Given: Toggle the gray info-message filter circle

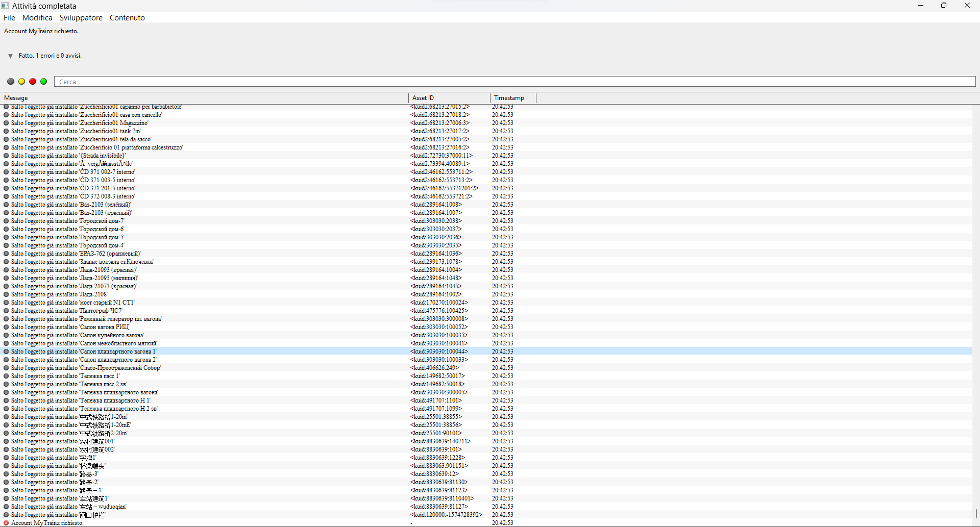Looking at the screenshot, I should (x=11, y=82).
